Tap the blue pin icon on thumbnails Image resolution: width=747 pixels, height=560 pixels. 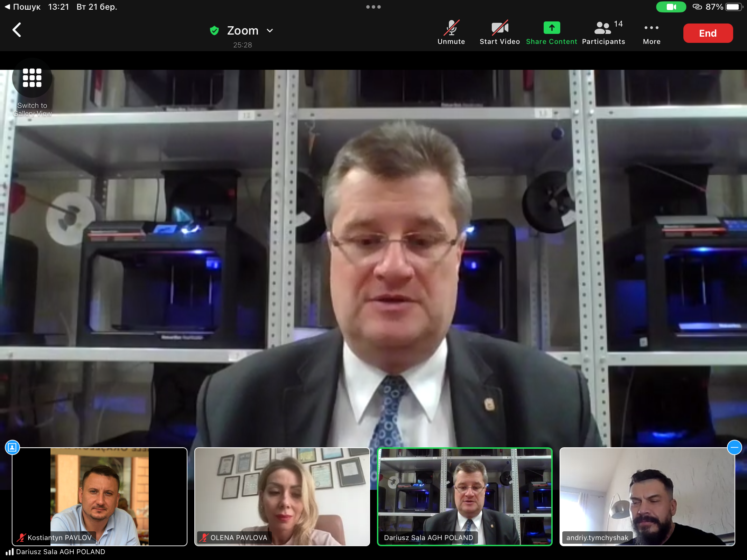(12, 448)
